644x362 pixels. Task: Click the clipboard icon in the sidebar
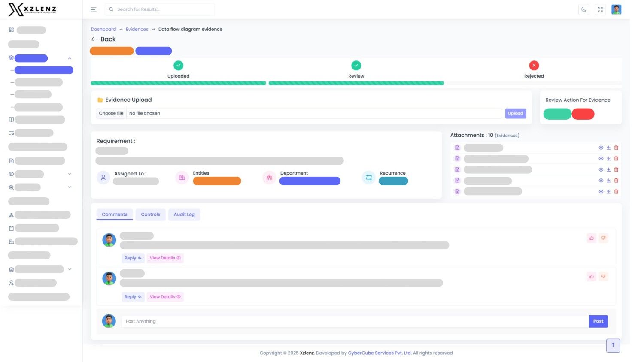[x=11, y=228]
